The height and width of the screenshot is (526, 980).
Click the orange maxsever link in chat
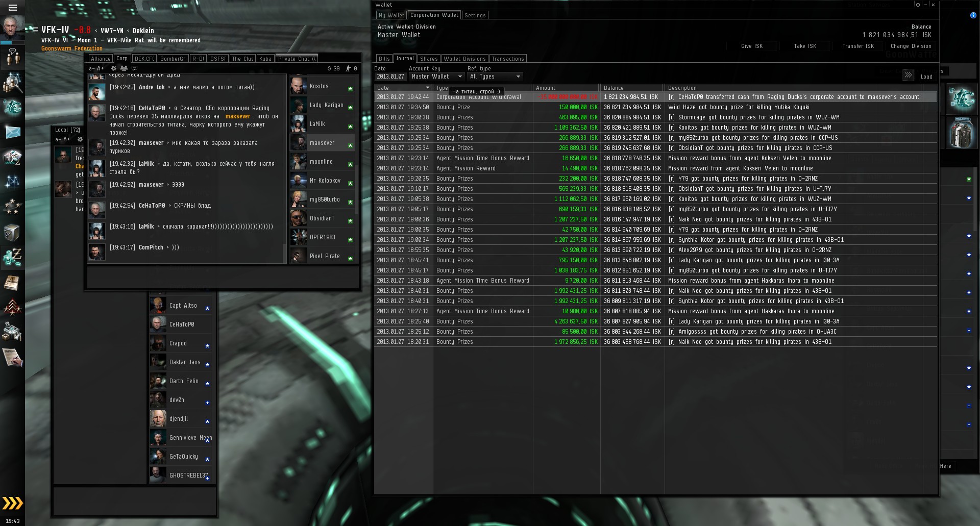tap(238, 116)
